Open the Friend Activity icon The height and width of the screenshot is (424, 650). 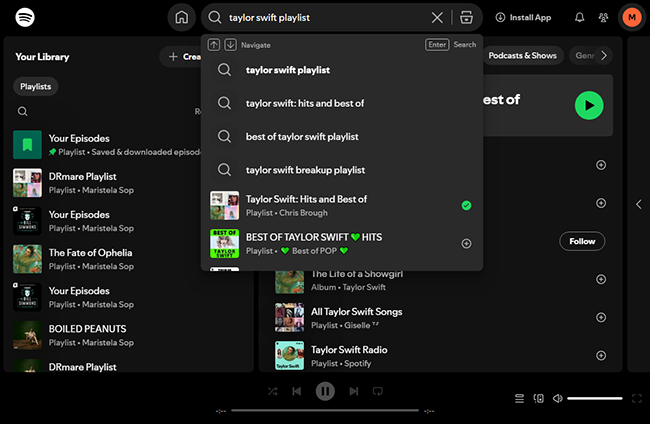(604, 17)
